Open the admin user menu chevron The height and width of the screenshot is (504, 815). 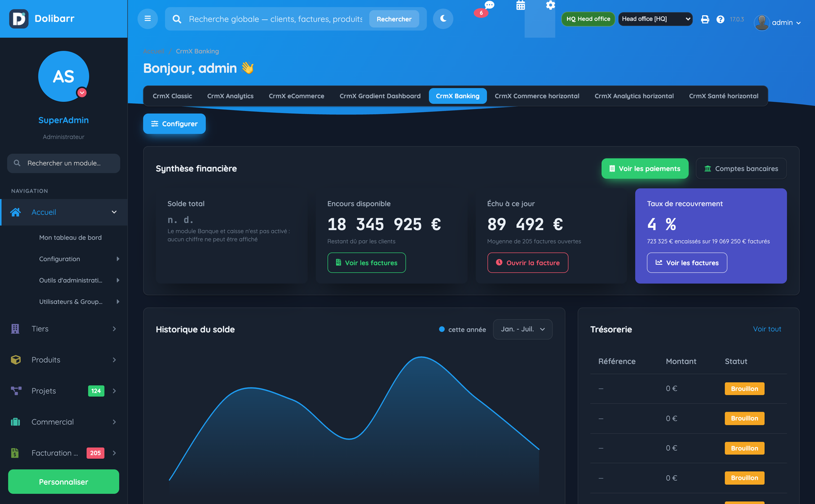tap(799, 23)
